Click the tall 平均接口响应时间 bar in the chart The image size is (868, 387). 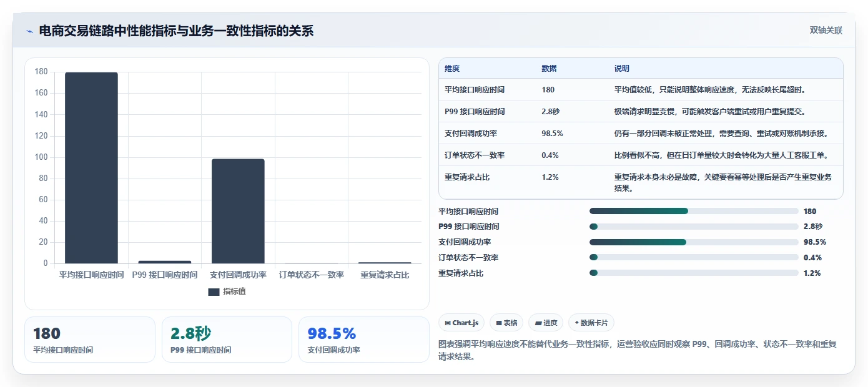point(91,168)
